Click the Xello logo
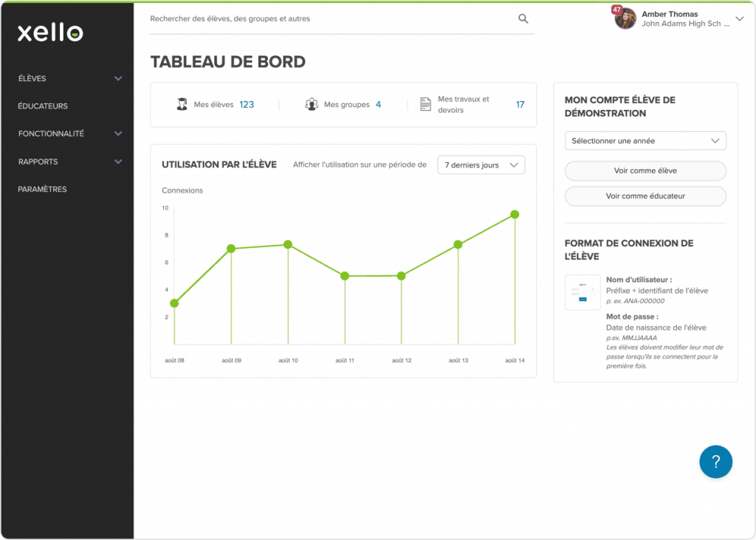This screenshot has height=540, width=756. click(50, 32)
